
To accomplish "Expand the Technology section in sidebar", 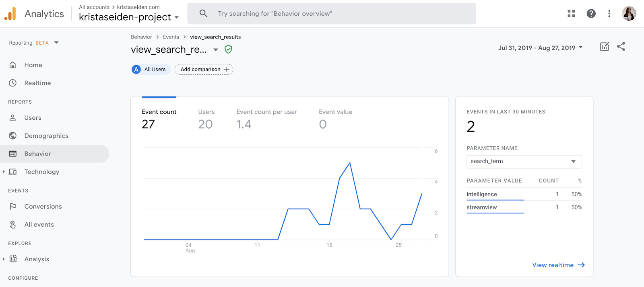I will (4, 172).
